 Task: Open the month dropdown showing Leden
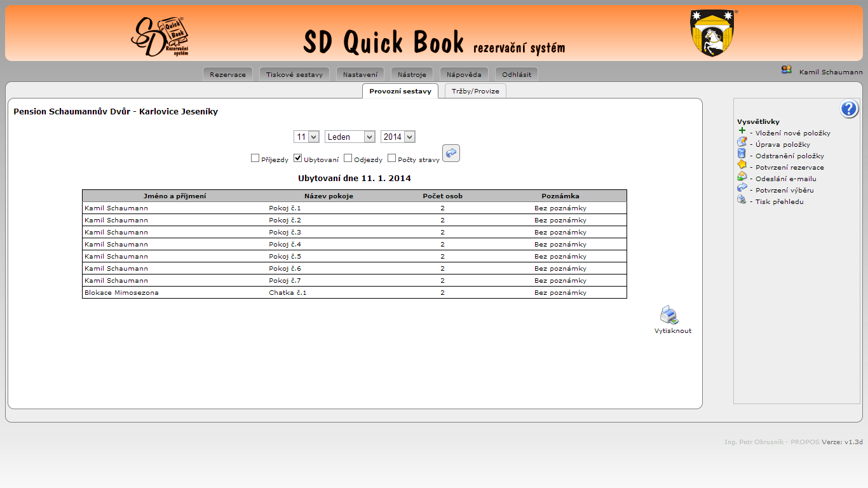tap(350, 137)
